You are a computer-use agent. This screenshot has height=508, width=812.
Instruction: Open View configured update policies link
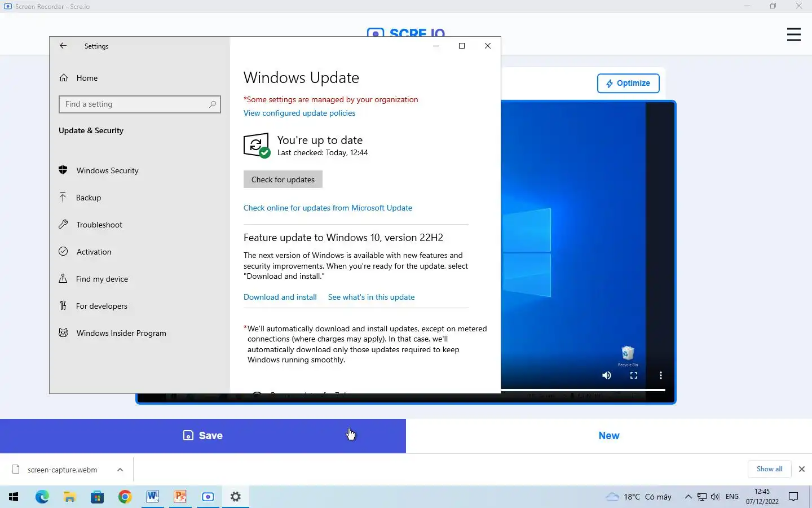(299, 113)
